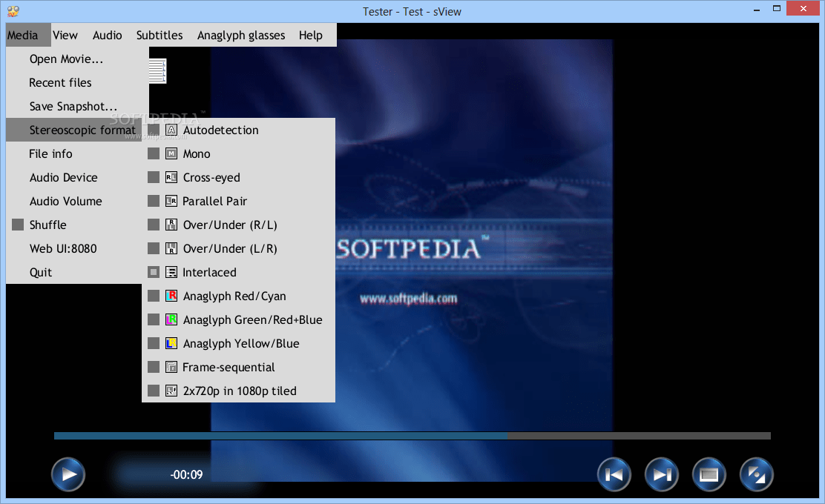Maximize the sView window
The width and height of the screenshot is (825, 504).
click(x=777, y=9)
